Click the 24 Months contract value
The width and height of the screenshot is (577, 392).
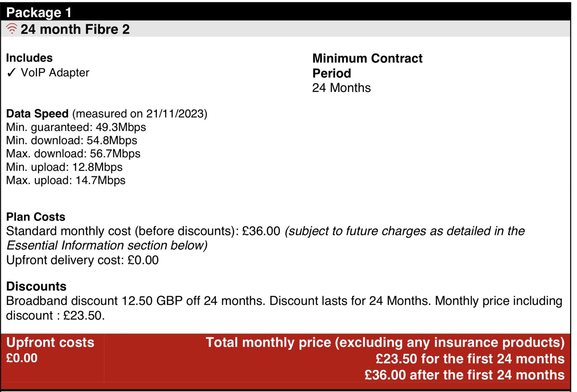point(341,88)
